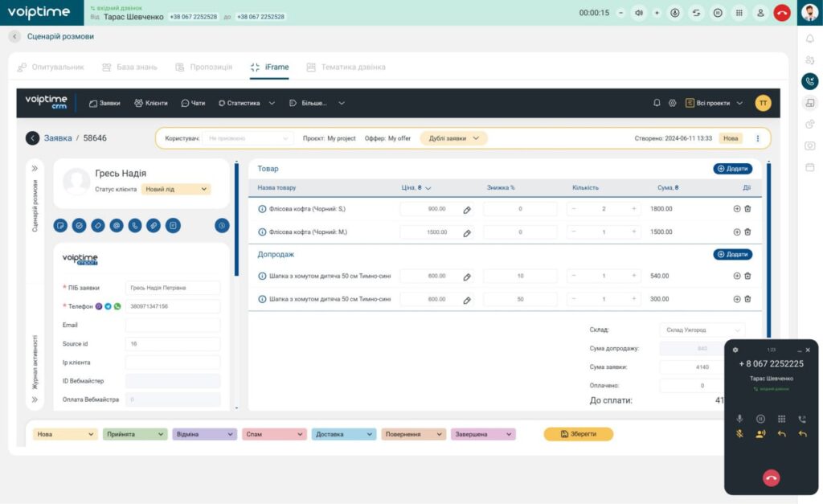Open softphone widget settings gear
The width and height of the screenshot is (823, 504).
[735, 350]
